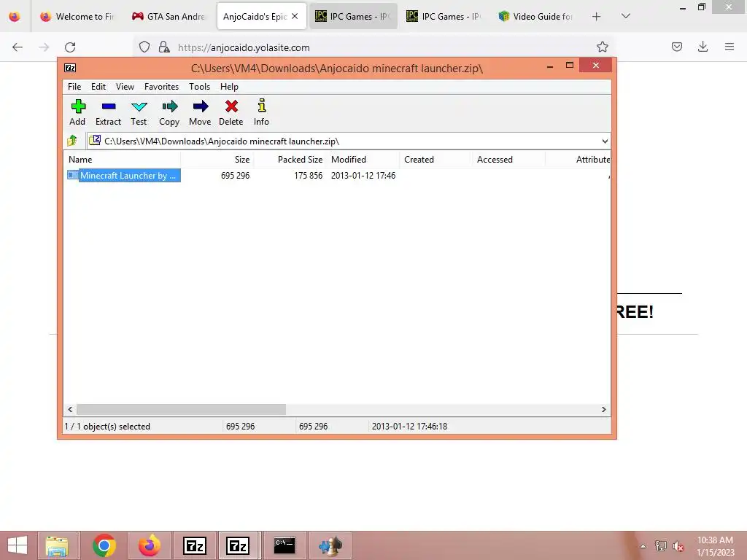Click the network tray icon
This screenshot has height=560, width=747.
click(x=661, y=546)
